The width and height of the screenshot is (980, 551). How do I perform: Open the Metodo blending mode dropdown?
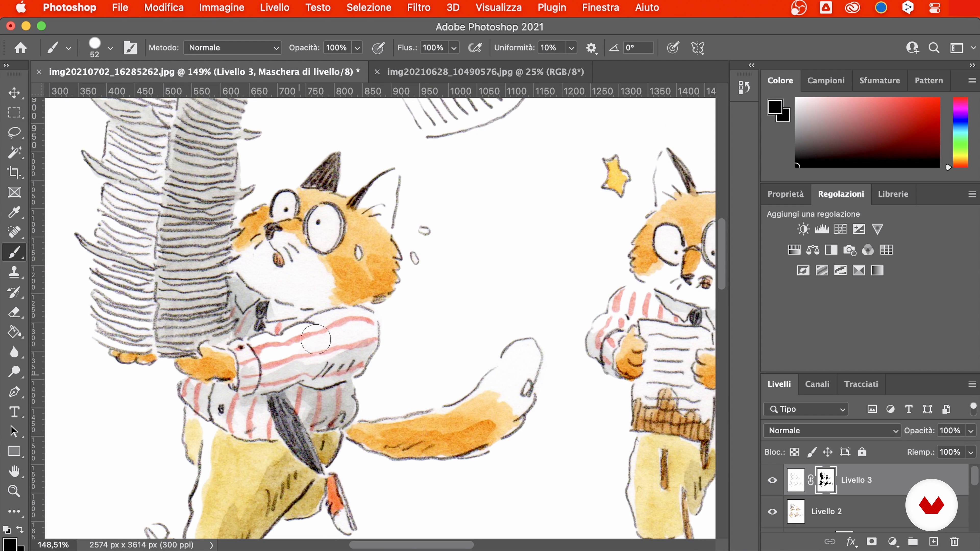point(232,47)
